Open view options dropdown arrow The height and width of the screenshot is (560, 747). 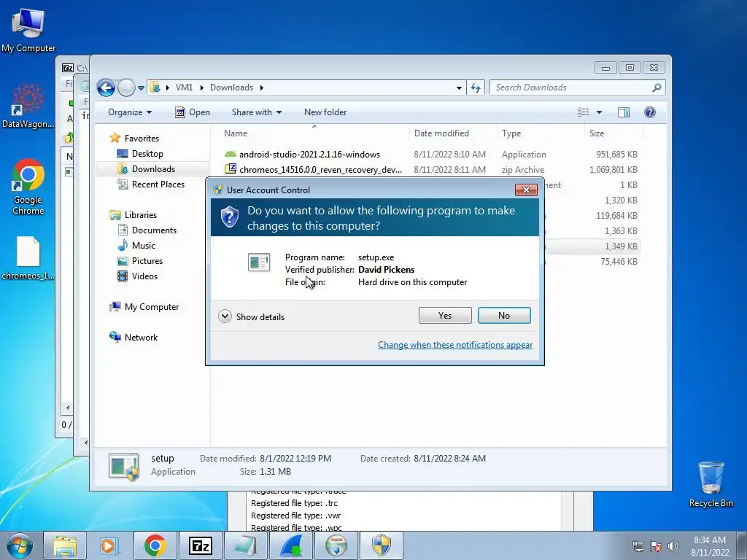pyautogui.click(x=600, y=112)
